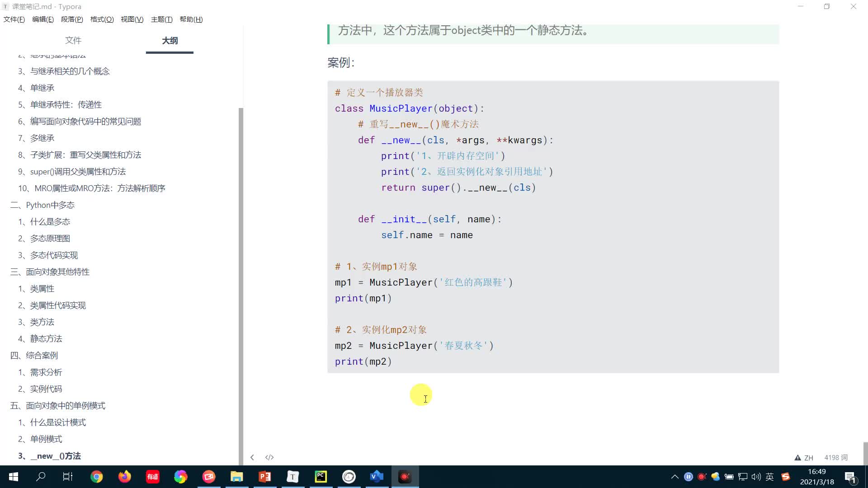Open Task View on the taskbar
Screen dimensions: 868x488
tap(68, 477)
